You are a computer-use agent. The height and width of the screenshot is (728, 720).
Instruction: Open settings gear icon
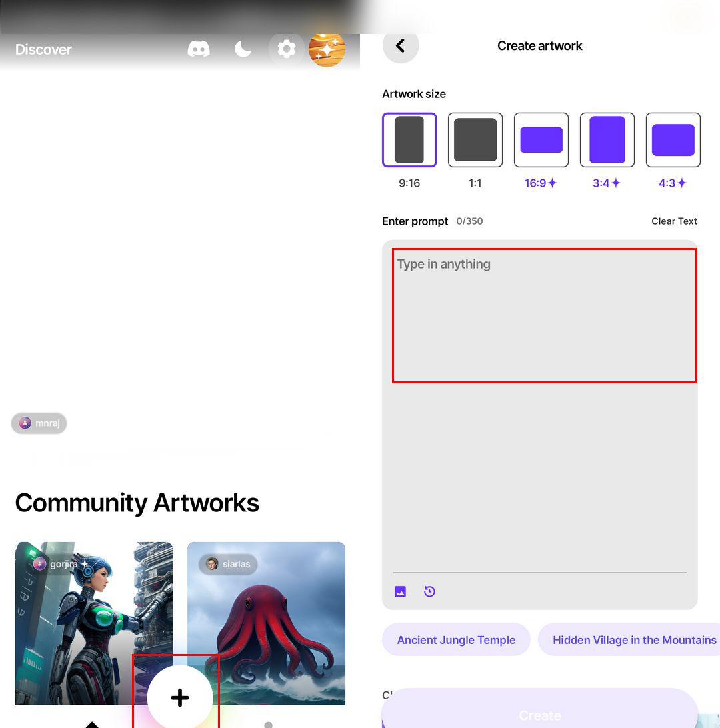287,49
